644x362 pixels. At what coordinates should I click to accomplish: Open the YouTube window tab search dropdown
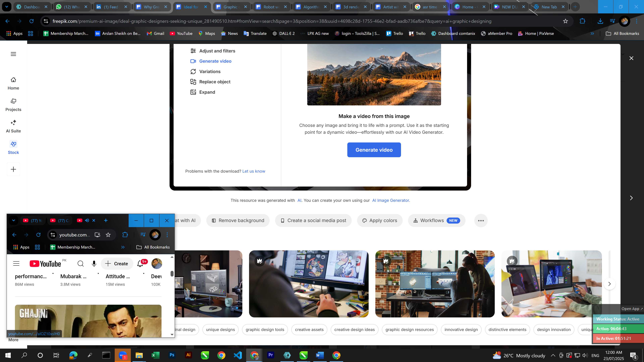click(13, 220)
